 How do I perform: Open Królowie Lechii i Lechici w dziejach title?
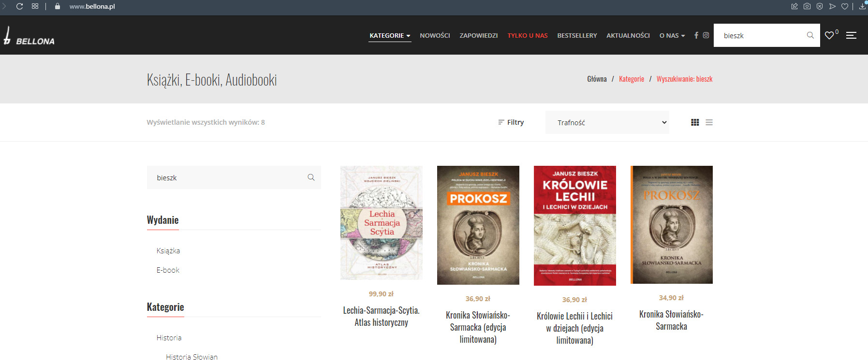(x=575, y=328)
